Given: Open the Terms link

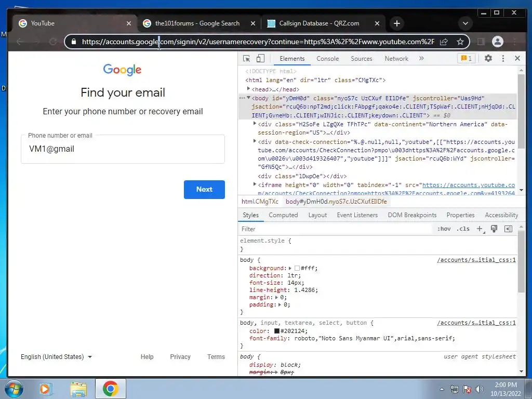Looking at the screenshot, I should pyautogui.click(x=216, y=356).
